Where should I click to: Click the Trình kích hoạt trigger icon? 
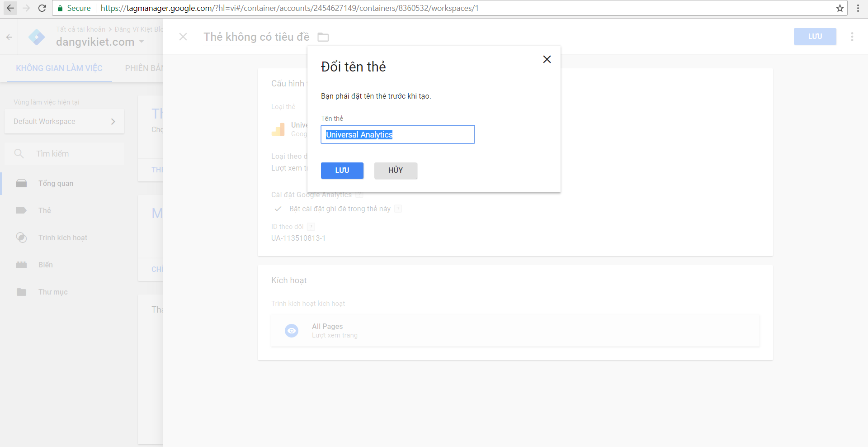pos(21,238)
